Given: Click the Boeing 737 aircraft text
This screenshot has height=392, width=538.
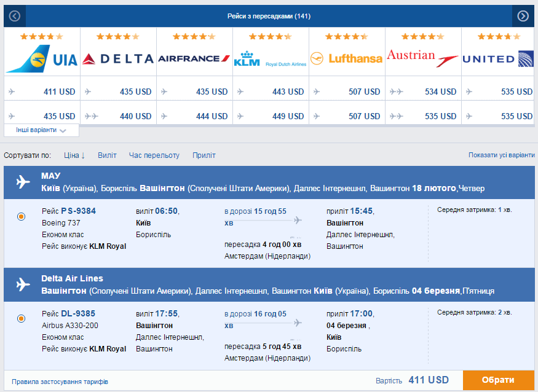Looking at the screenshot, I should [x=61, y=223].
